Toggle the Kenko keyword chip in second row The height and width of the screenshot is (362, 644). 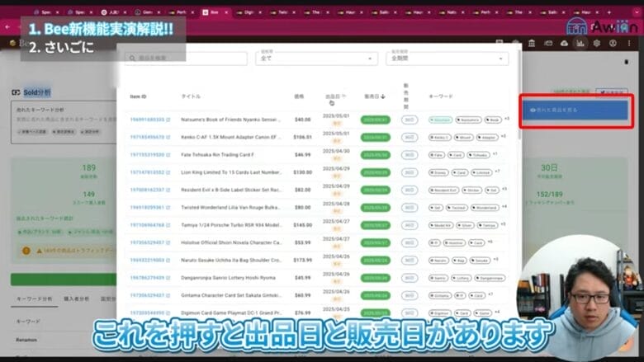(x=439, y=137)
